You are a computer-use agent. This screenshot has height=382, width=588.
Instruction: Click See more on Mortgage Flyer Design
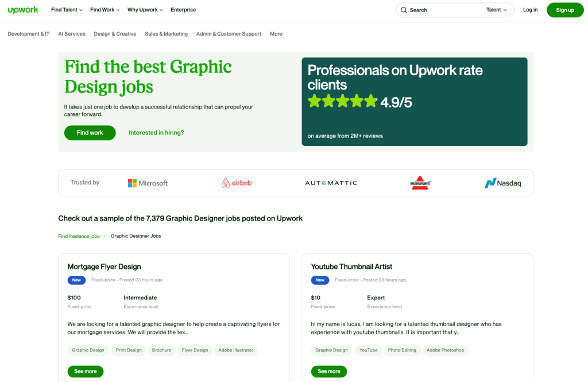coord(86,372)
